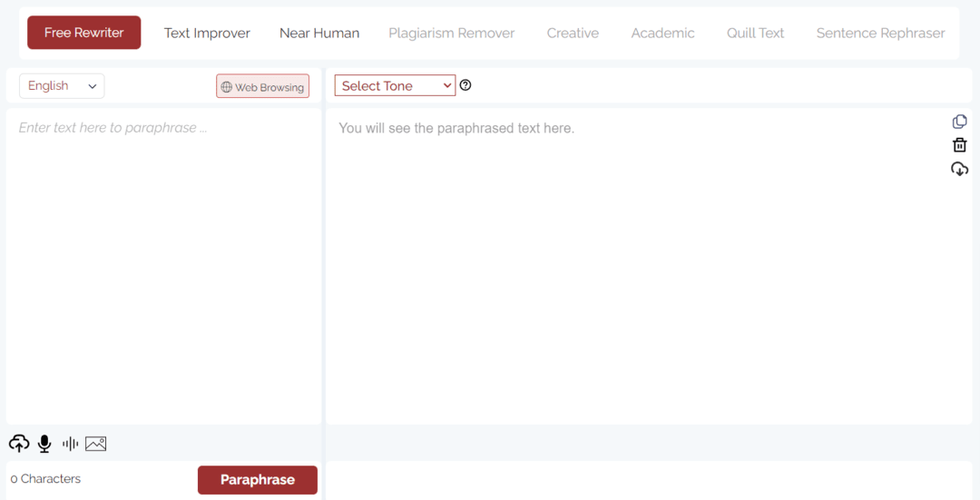Select the Academic mode tab
The image size is (980, 500).
tap(662, 34)
